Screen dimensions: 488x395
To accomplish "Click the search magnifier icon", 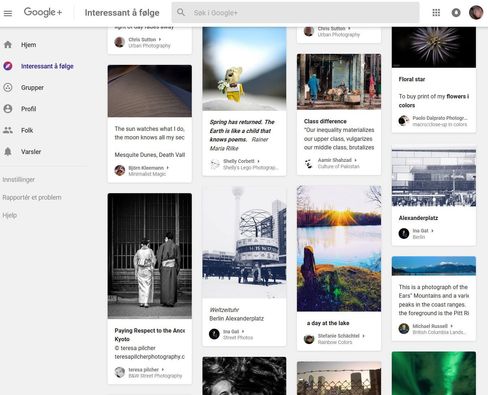I will pos(181,12).
